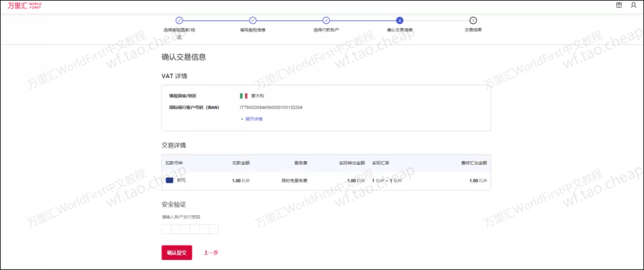Click IBAN value IT75I0200846560000103152204
644x270 pixels.
[271, 108]
